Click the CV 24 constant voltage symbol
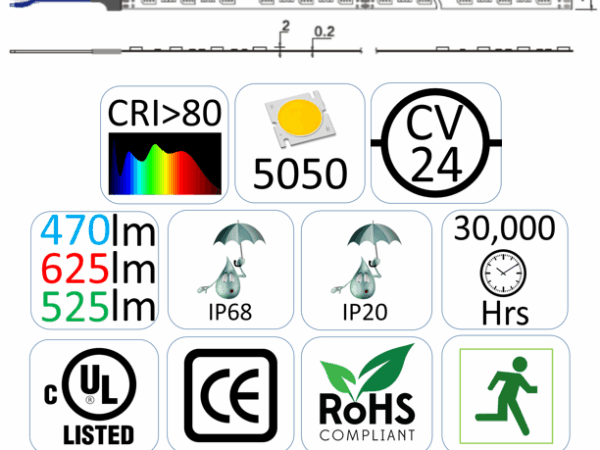Image resolution: width=600 pixels, height=450 pixels. pos(436,143)
